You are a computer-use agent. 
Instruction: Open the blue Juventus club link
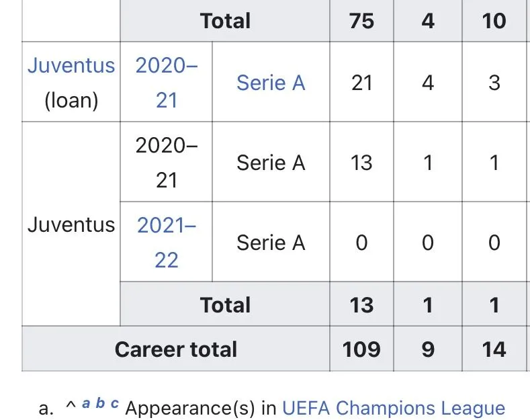click(x=71, y=66)
